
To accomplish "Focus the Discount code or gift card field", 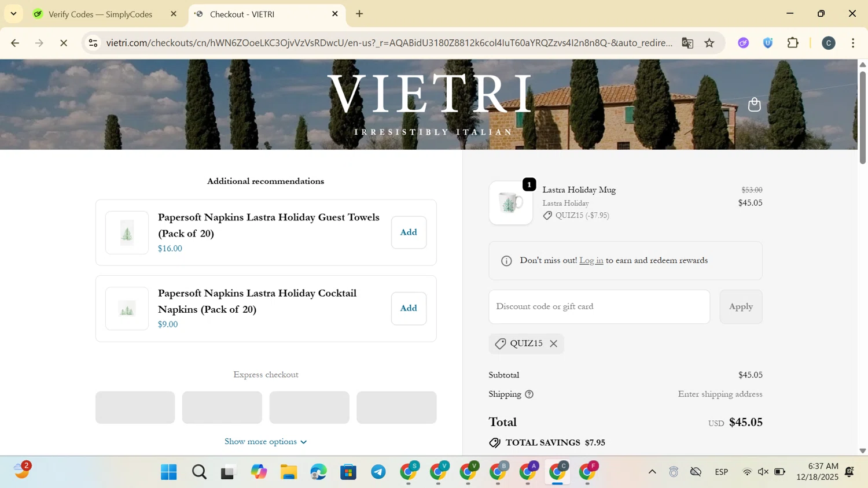I will (599, 306).
